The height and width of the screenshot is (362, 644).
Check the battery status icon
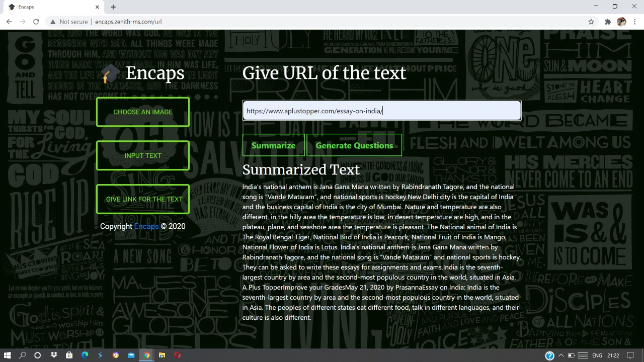pos(571,355)
